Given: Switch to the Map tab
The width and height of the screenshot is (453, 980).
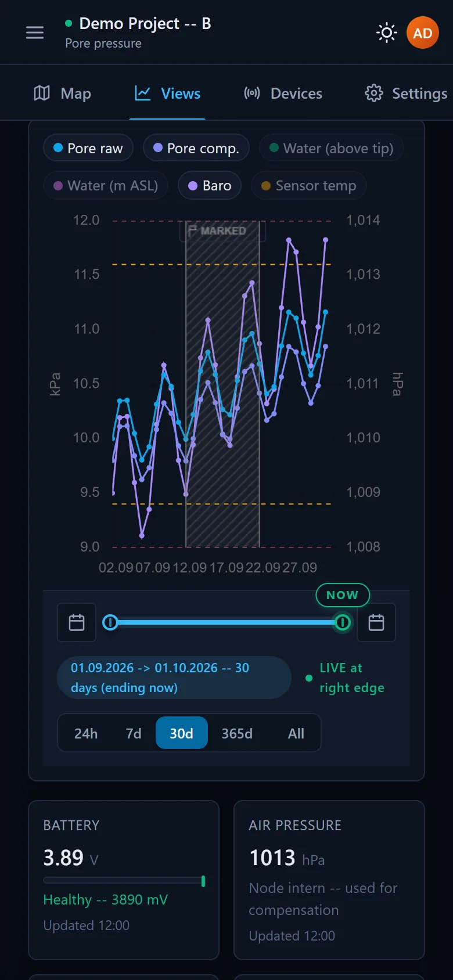Looking at the screenshot, I should (63, 93).
